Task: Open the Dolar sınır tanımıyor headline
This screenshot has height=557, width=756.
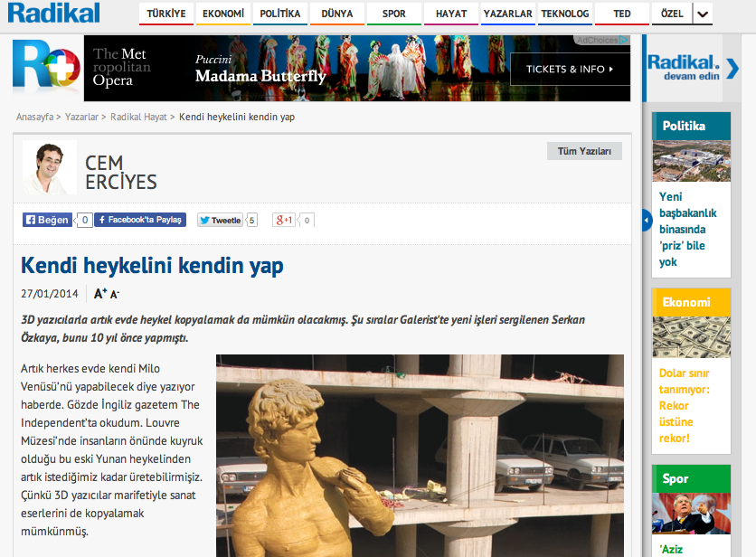Action: (685, 406)
